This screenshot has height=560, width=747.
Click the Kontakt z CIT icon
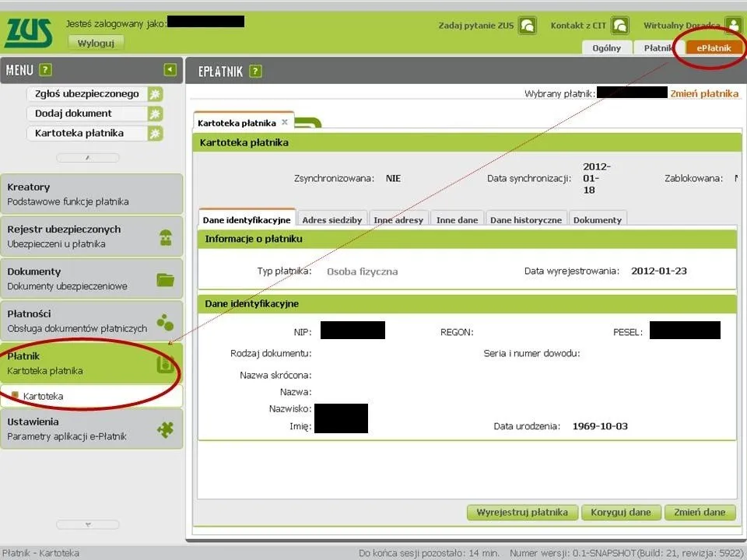619,26
